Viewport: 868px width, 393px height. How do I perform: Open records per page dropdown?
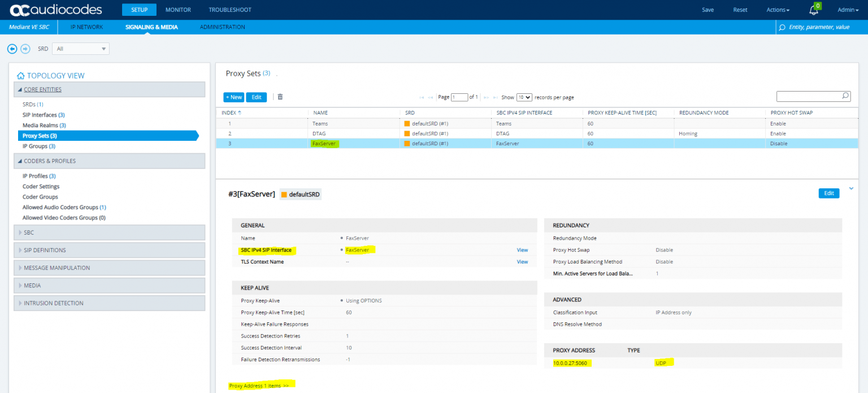524,97
